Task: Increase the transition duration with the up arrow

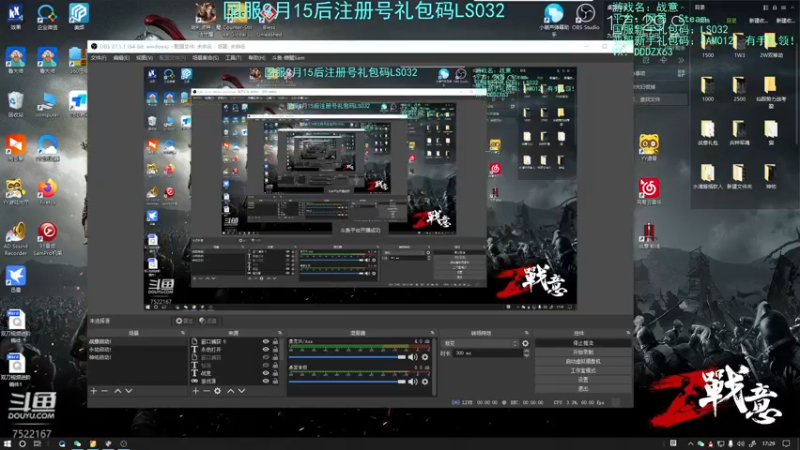Action: [x=527, y=351]
